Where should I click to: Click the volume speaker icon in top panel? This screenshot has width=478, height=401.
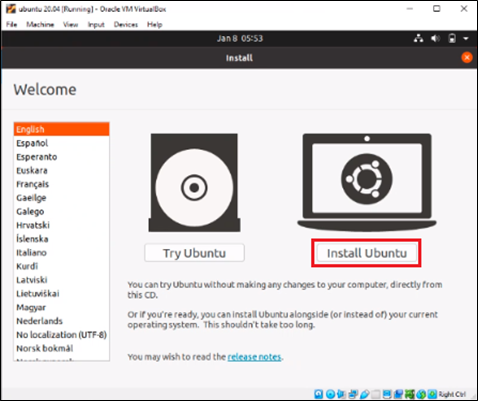coord(435,38)
